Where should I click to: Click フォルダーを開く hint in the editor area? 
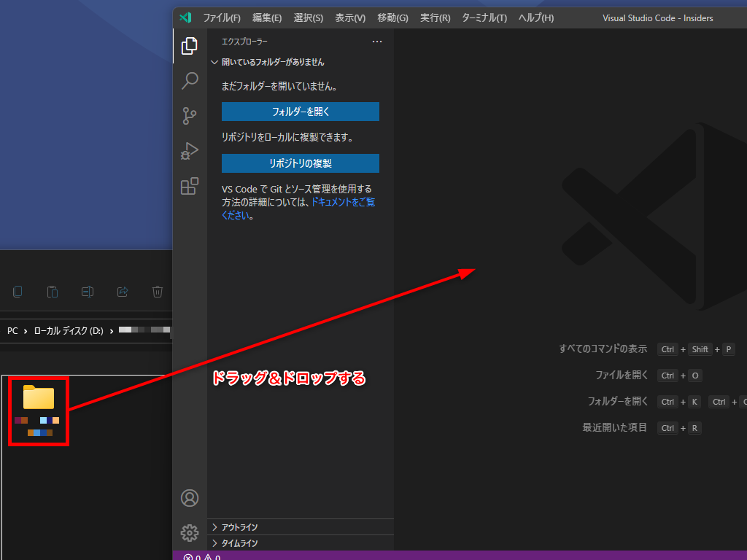[x=618, y=402]
